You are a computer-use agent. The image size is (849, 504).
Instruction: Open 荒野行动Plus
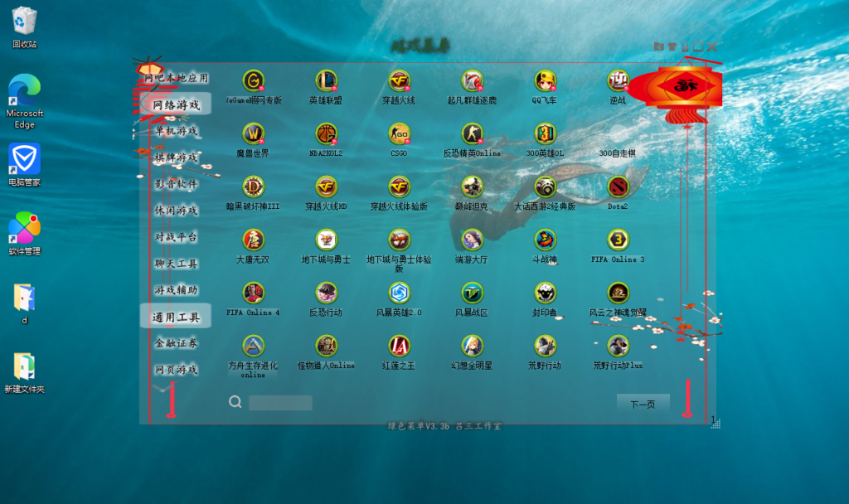click(618, 346)
